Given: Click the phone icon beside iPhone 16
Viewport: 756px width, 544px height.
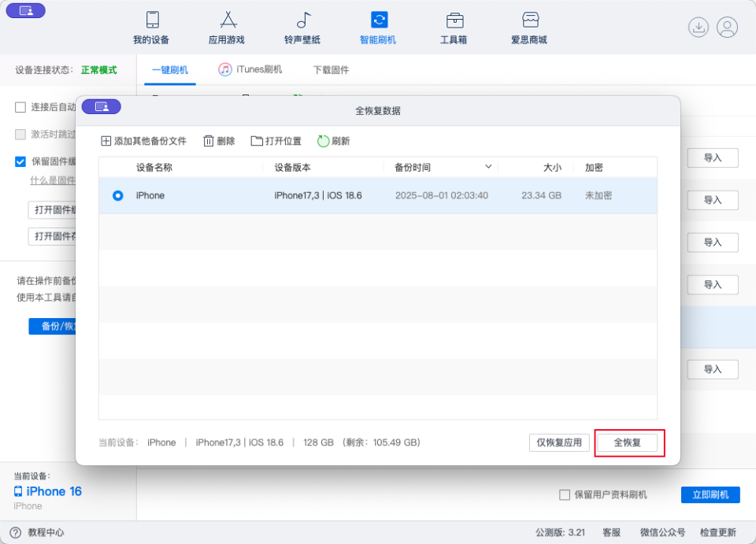Looking at the screenshot, I should point(18,491).
